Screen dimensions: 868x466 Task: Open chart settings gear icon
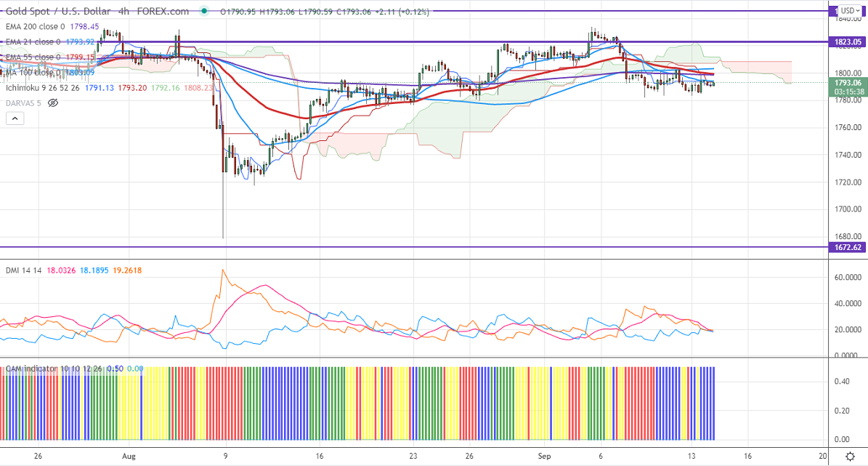click(851, 457)
